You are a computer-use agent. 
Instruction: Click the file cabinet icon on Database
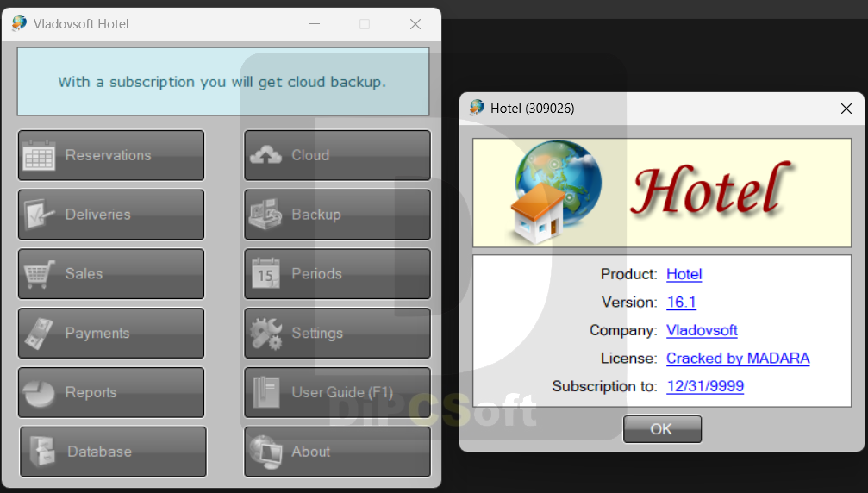42,452
